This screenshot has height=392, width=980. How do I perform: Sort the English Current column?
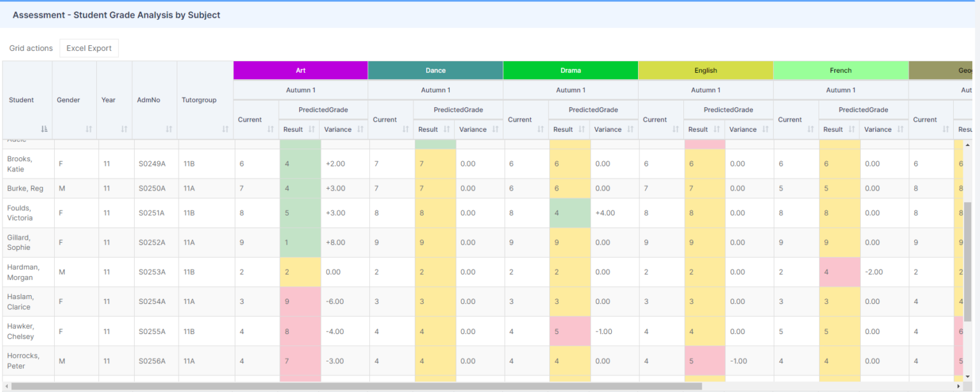tap(676, 129)
